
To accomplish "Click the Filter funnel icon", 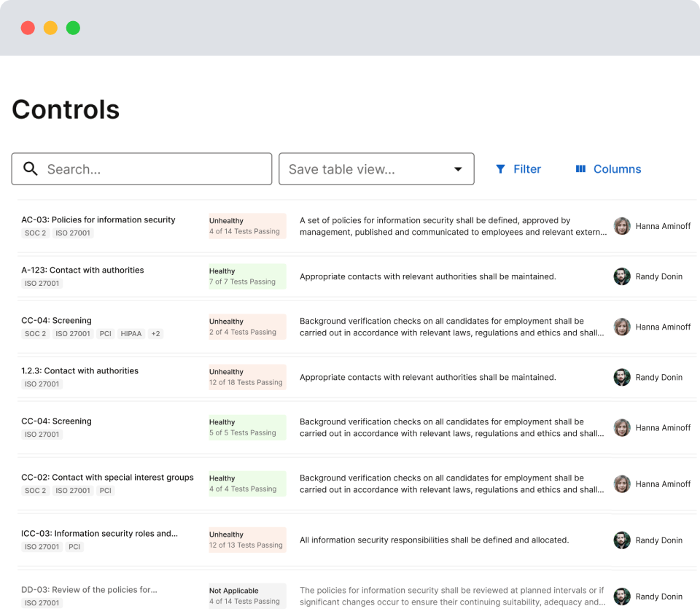I will tap(500, 168).
